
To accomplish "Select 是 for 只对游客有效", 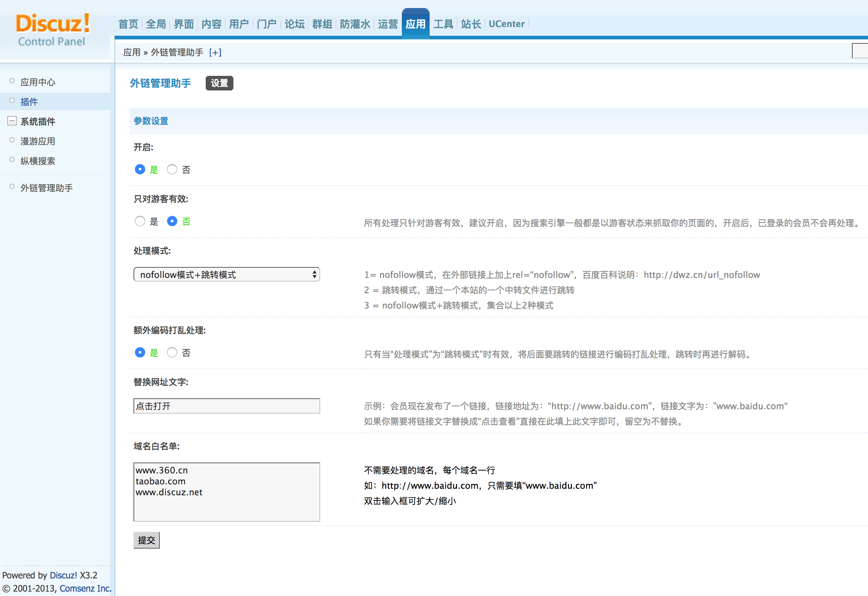I will click(x=140, y=221).
